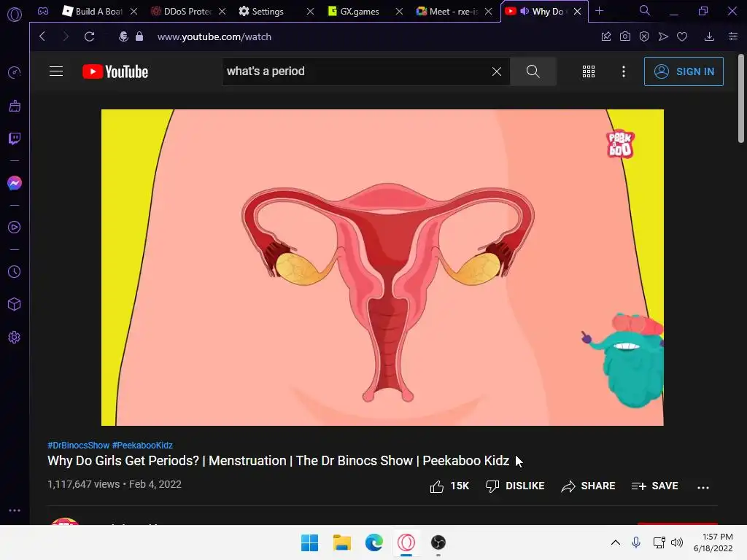Open Extensions cube icon in sidebar
This screenshot has height=560, width=747.
coord(15,304)
